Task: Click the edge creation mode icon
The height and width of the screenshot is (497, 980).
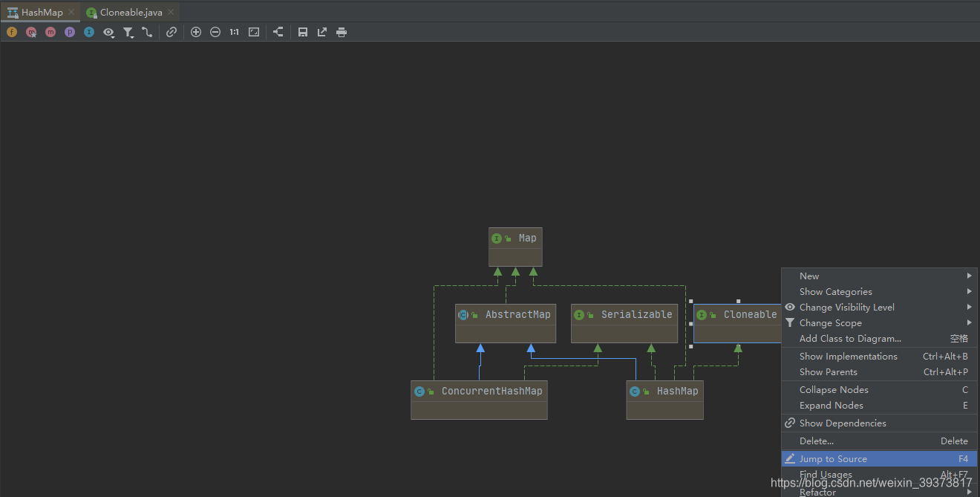Action: pos(147,32)
